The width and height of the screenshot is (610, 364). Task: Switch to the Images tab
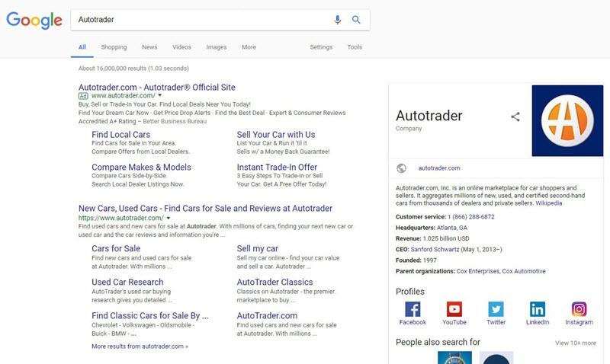(x=217, y=47)
